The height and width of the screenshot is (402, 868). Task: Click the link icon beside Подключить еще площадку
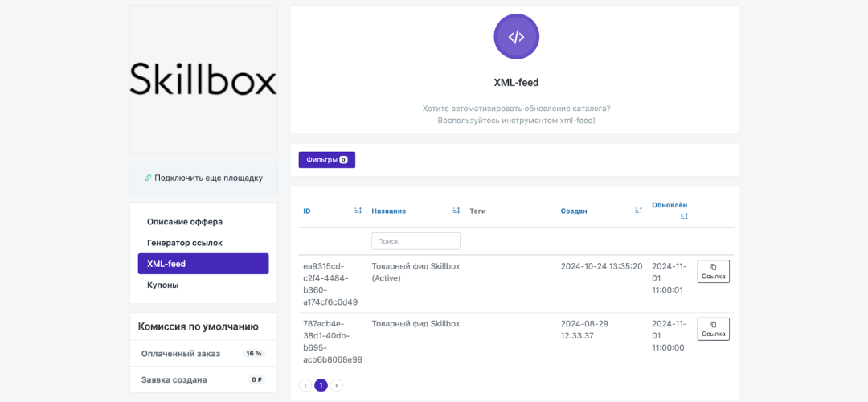[x=148, y=178]
